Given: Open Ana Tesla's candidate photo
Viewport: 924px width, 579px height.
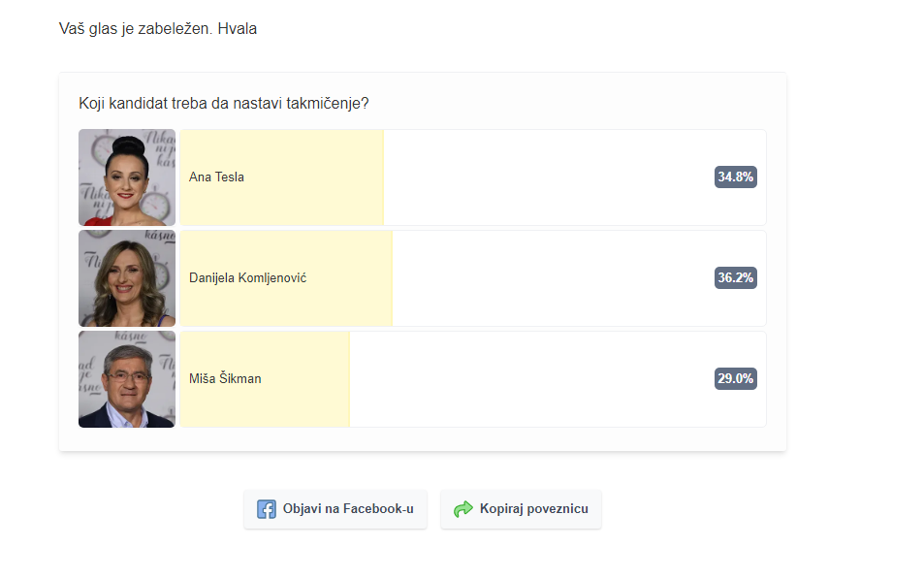Looking at the screenshot, I should 127,177.
